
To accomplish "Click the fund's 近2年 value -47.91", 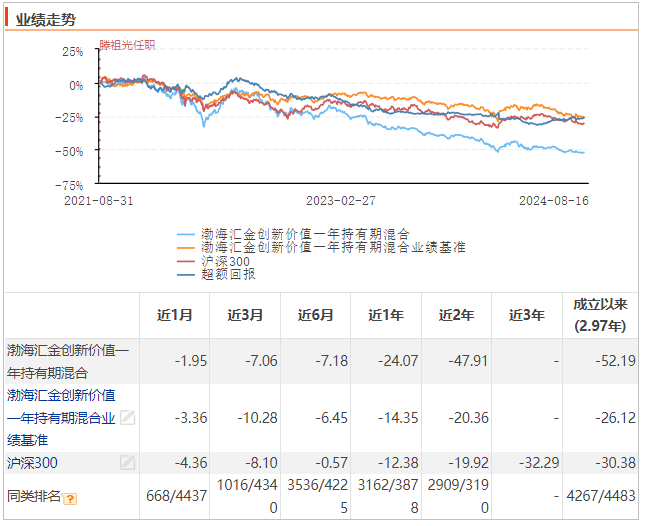I will [469, 361].
